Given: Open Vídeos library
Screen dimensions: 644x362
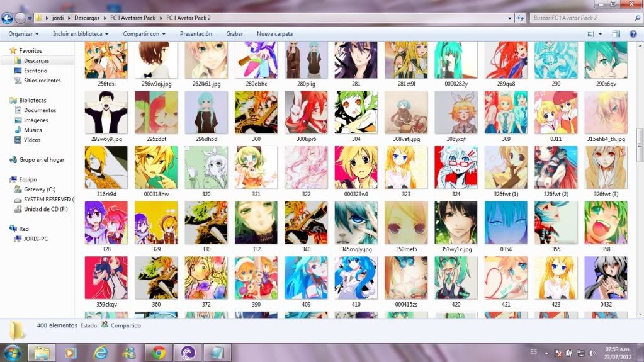Looking at the screenshot, I should (32, 140).
